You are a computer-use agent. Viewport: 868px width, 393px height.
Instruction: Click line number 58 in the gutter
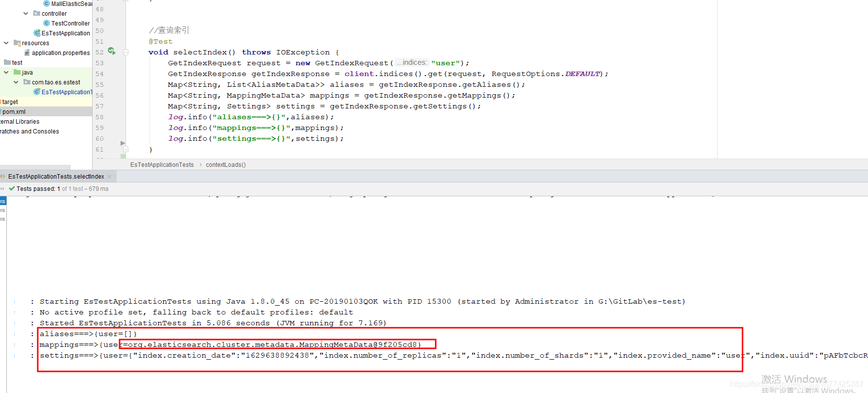99,117
